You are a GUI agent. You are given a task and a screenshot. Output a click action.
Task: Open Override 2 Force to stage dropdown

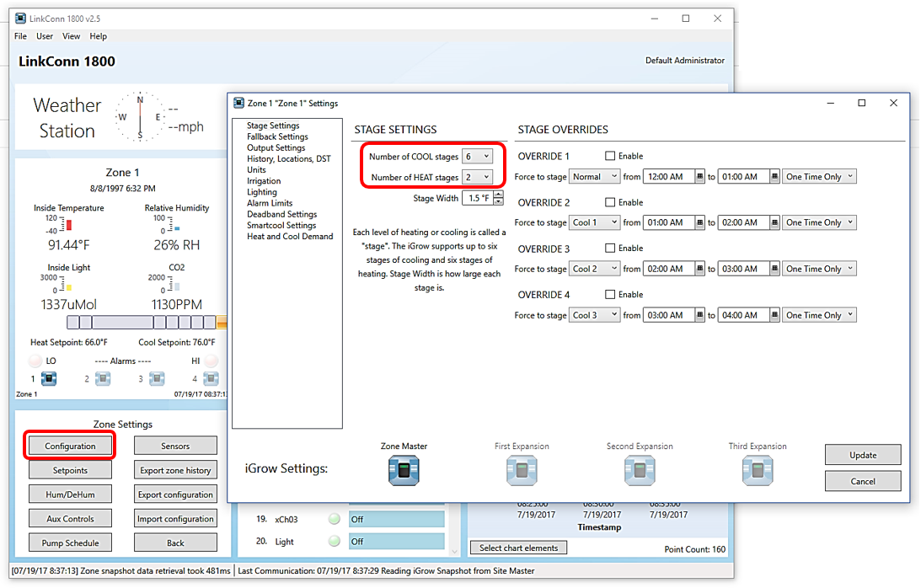click(594, 222)
